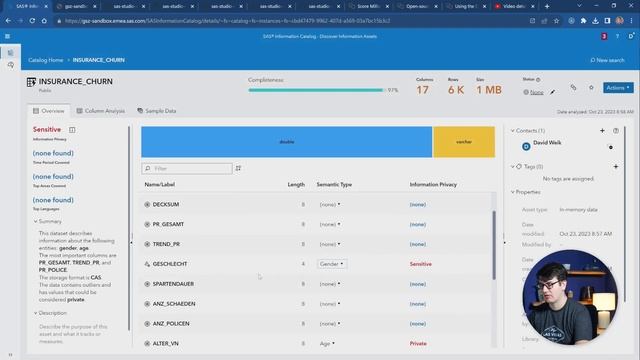Open TREND_PR semantic type dropdown
This screenshot has width=640, height=360.
pos(330,244)
